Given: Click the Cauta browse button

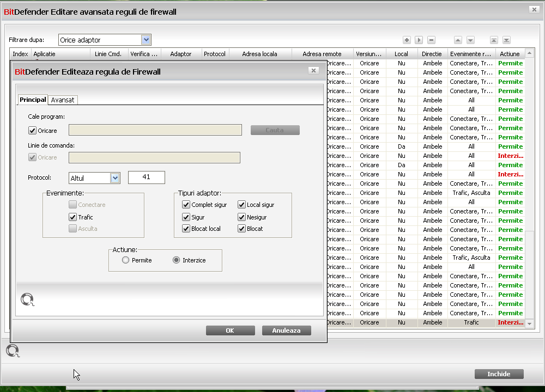Looking at the screenshot, I should [275, 130].
